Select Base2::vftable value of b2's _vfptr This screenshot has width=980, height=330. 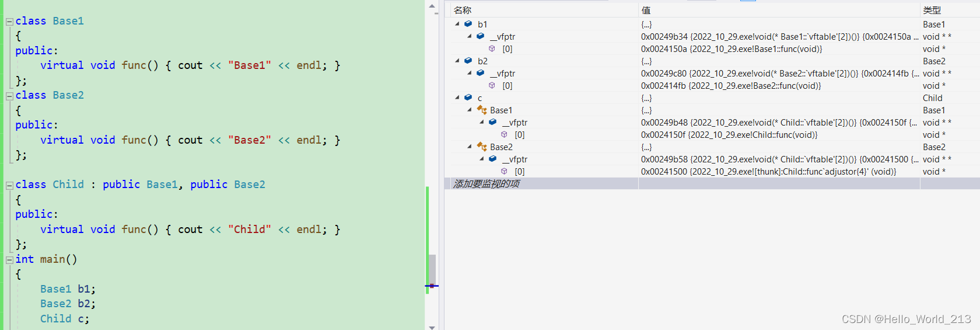pyautogui.click(x=780, y=73)
